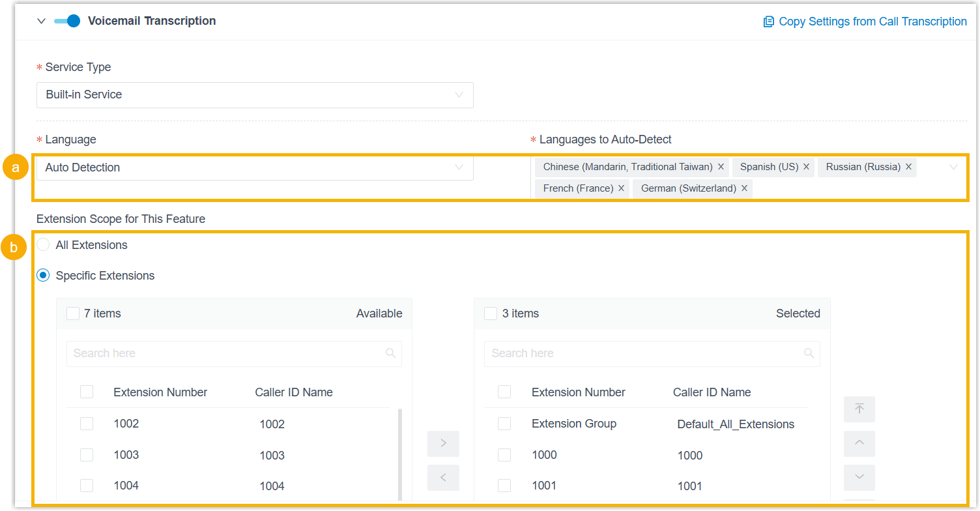Image resolution: width=980 pixels, height=511 pixels.
Task: Select the All Extensions radio button
Action: coord(43,245)
